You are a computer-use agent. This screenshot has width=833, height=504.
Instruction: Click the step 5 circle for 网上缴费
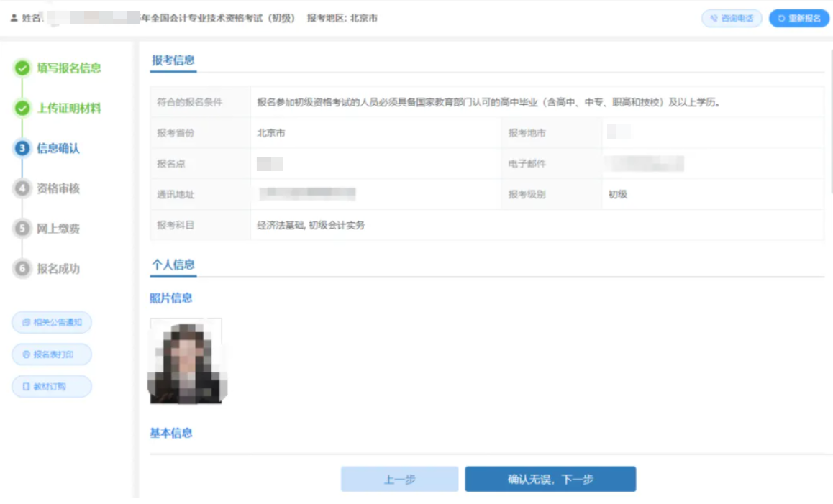point(22,229)
